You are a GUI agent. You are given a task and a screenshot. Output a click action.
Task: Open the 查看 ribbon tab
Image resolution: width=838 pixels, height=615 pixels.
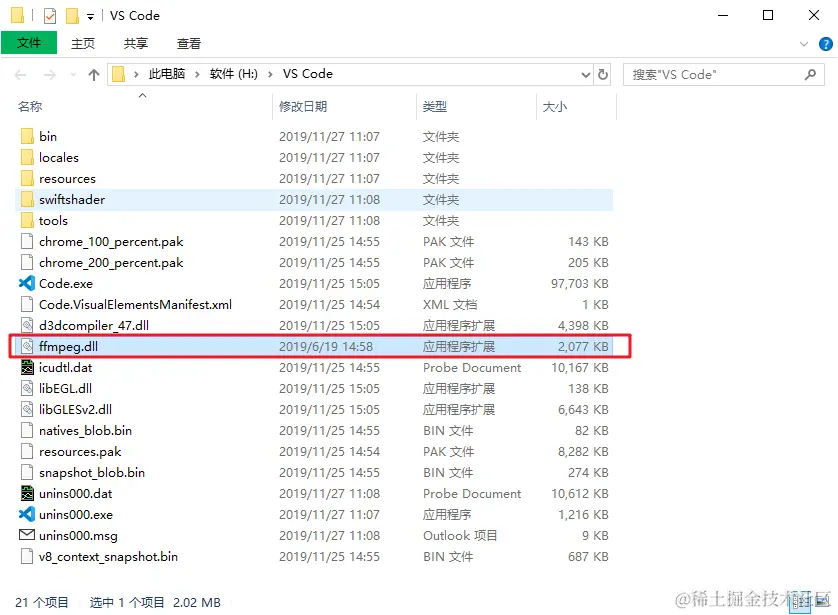(x=189, y=43)
